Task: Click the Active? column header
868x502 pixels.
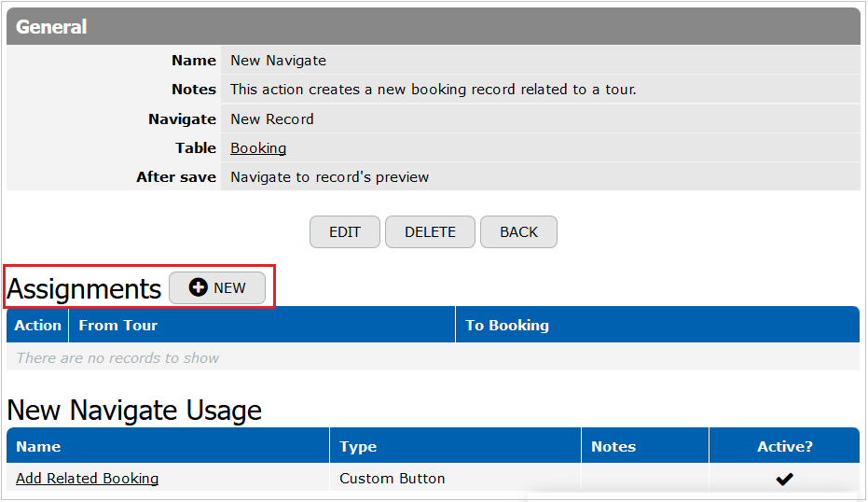Action: tap(784, 445)
